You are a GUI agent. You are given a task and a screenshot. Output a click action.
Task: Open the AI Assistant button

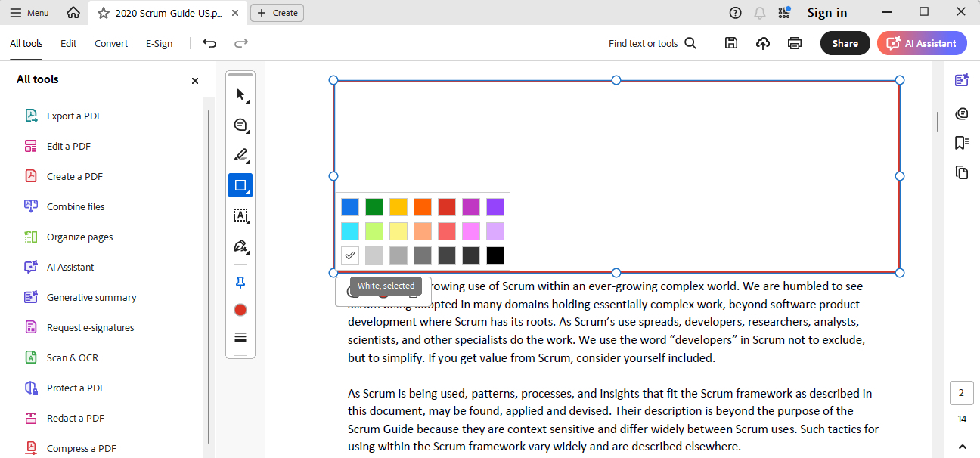click(x=922, y=43)
